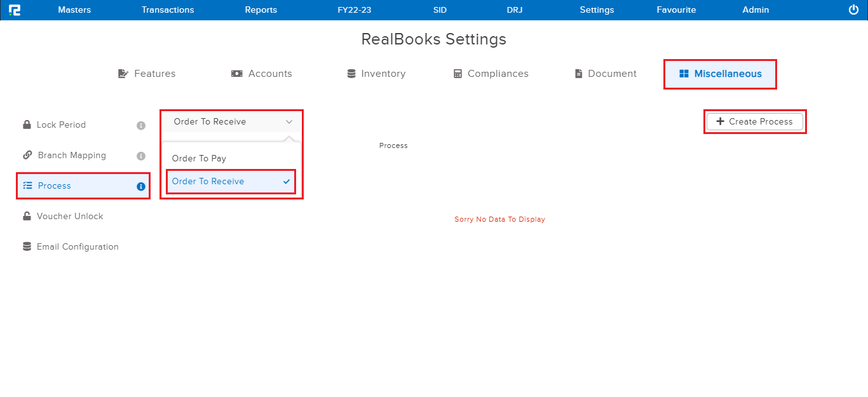Open the Reports menu
This screenshot has width=868, height=397.
(x=261, y=10)
